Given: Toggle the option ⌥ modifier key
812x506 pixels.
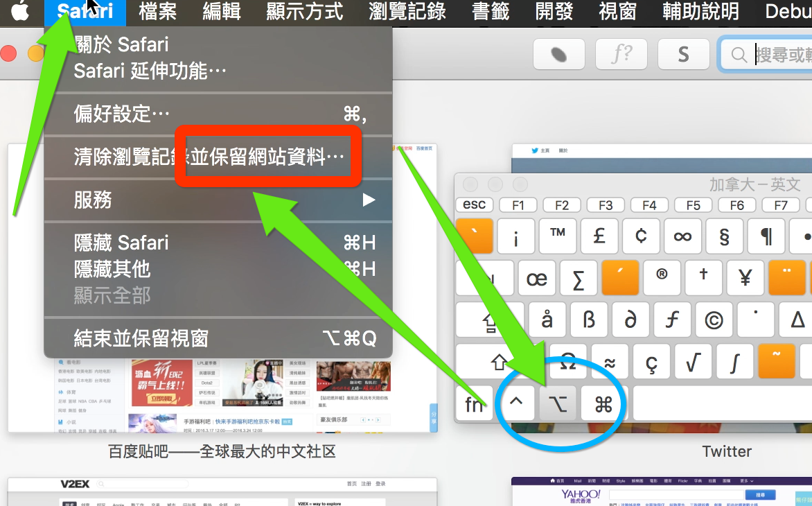Looking at the screenshot, I should pyautogui.click(x=558, y=404).
